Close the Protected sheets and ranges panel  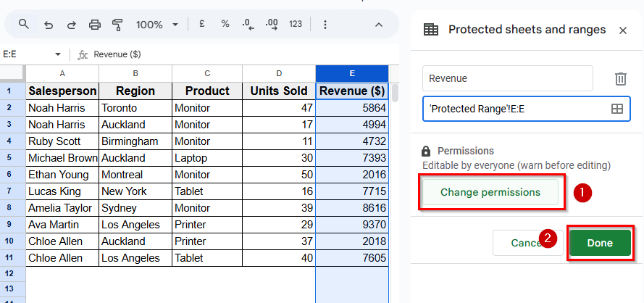tap(622, 30)
